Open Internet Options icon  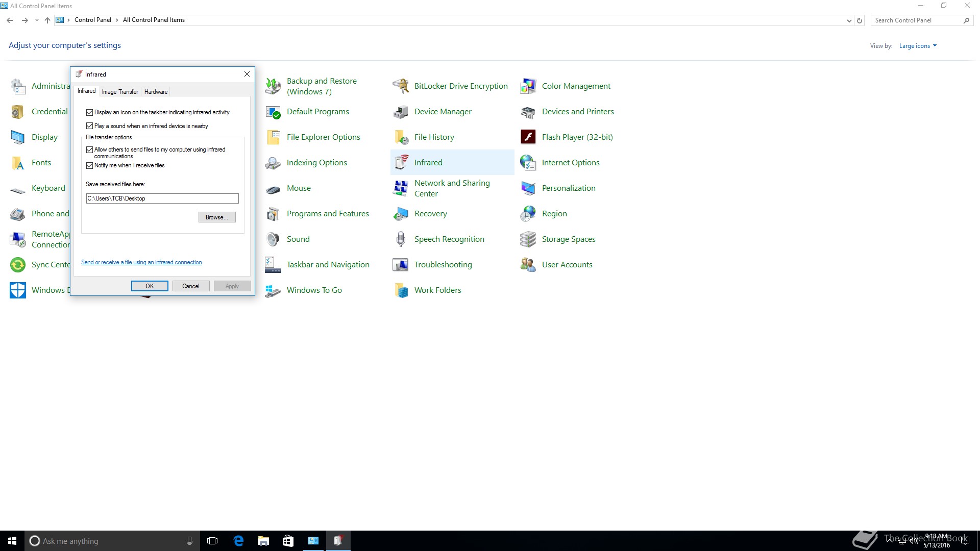click(528, 163)
